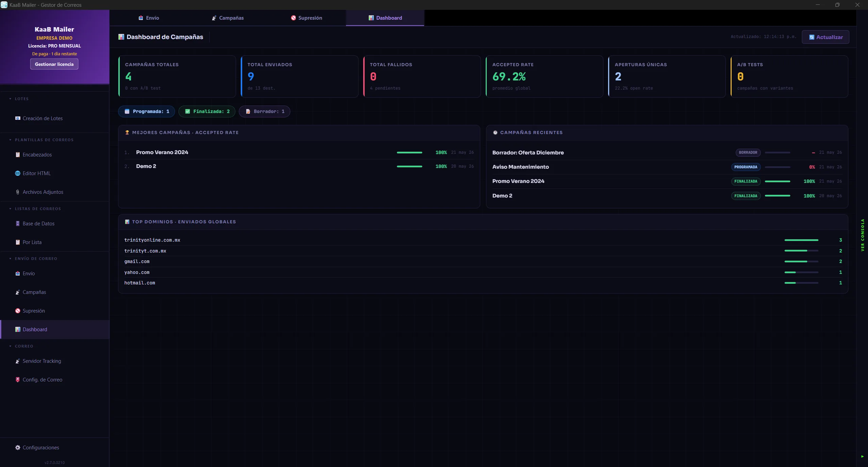Click the Dashboard de Campañas header icon
The width and height of the screenshot is (868, 467).
(x=121, y=37)
